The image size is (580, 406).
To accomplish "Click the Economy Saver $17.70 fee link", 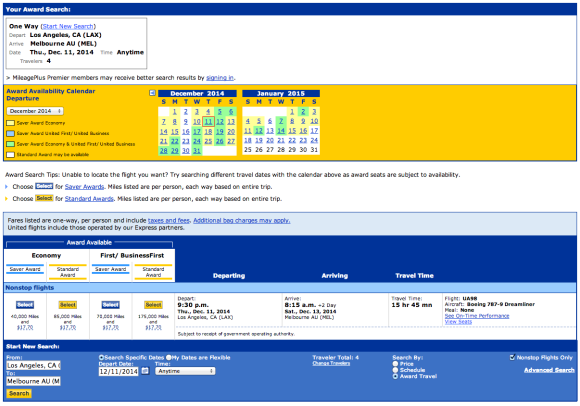I will 25,328.
